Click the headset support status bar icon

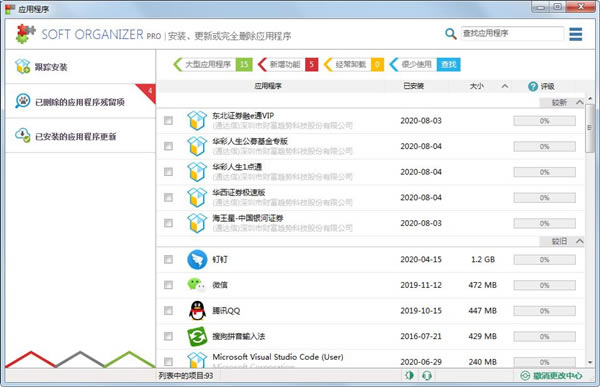[427, 376]
